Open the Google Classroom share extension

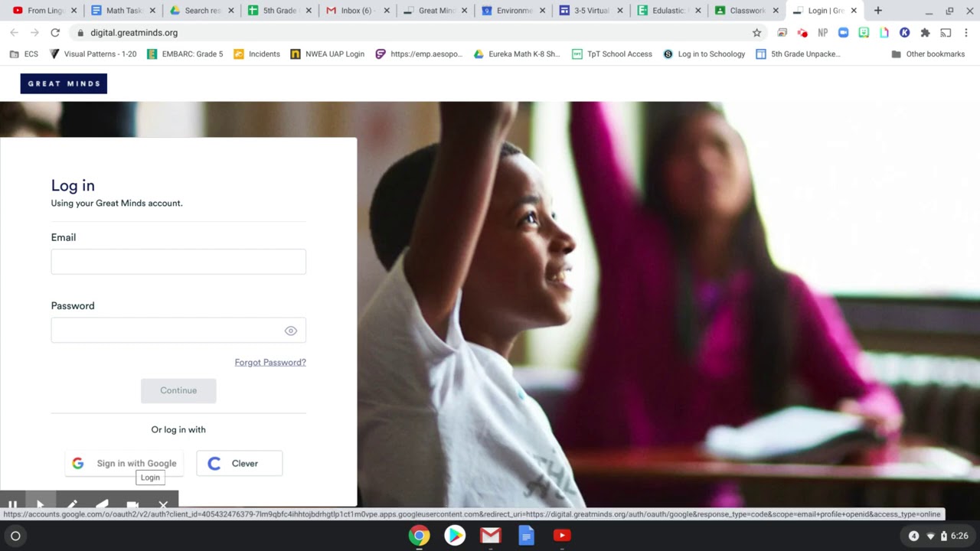click(782, 33)
